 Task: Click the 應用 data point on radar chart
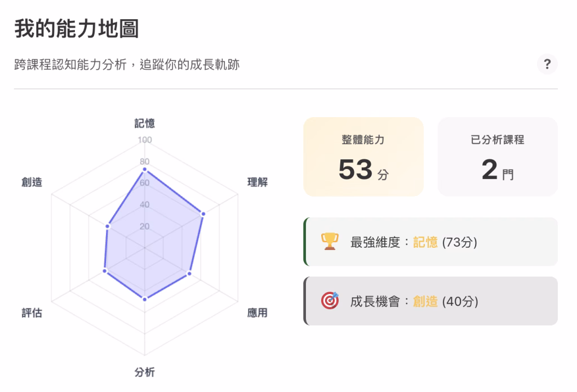189,274
